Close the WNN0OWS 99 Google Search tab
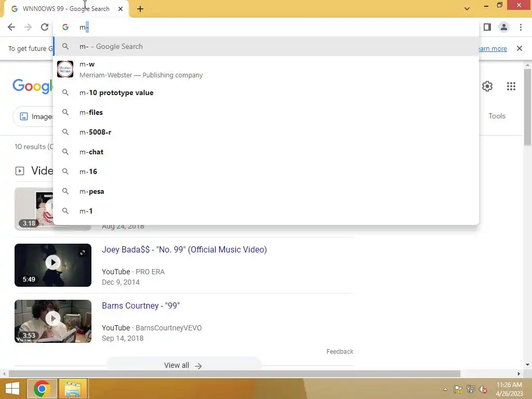 [121, 9]
